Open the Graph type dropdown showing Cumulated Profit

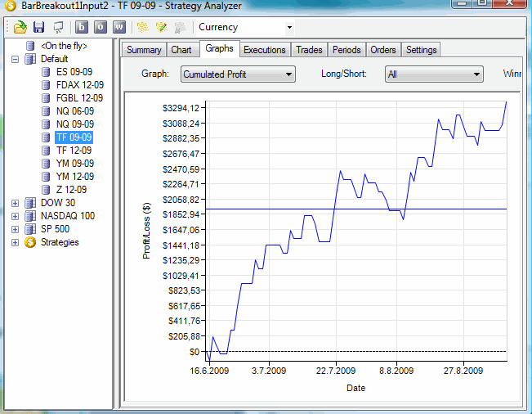(x=288, y=74)
